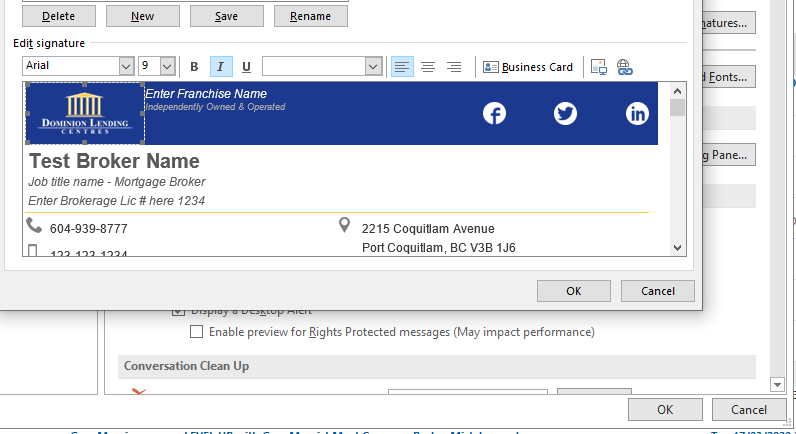Click Port Coquitlam, BC V3B 1J6 line

tap(439, 248)
